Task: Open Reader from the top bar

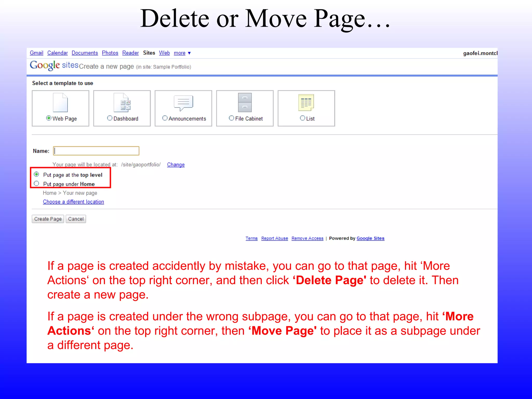Action: 130,53
